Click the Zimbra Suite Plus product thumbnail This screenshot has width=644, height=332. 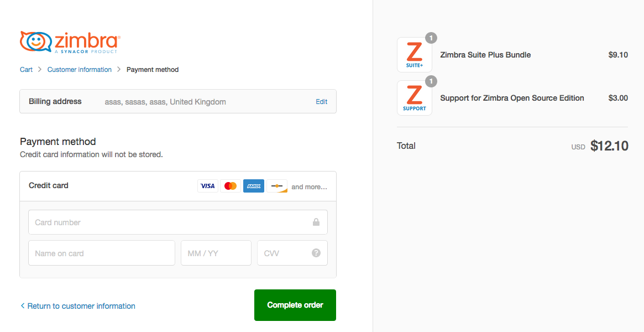click(x=415, y=55)
